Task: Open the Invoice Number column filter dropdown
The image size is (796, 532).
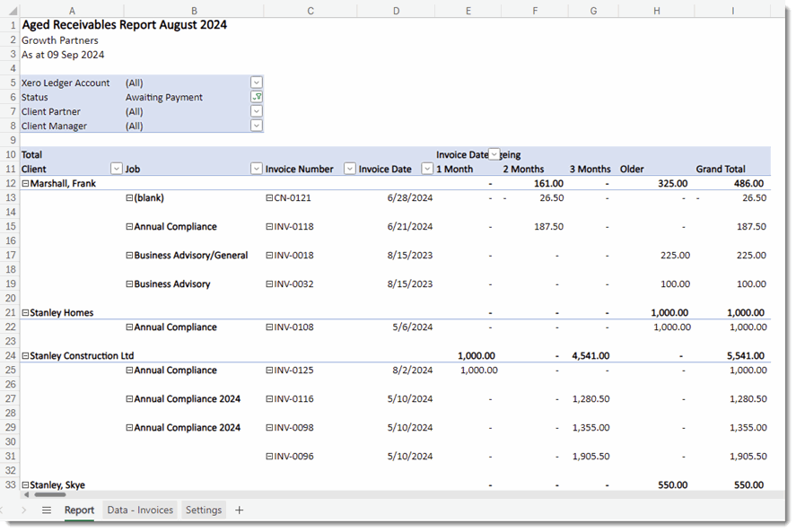Action: point(350,169)
